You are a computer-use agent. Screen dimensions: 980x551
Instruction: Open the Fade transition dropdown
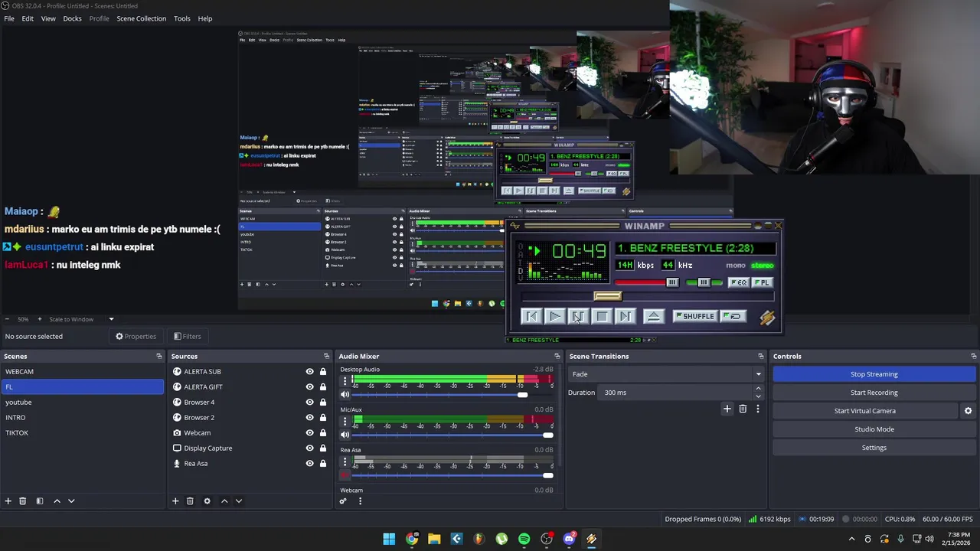665,374
